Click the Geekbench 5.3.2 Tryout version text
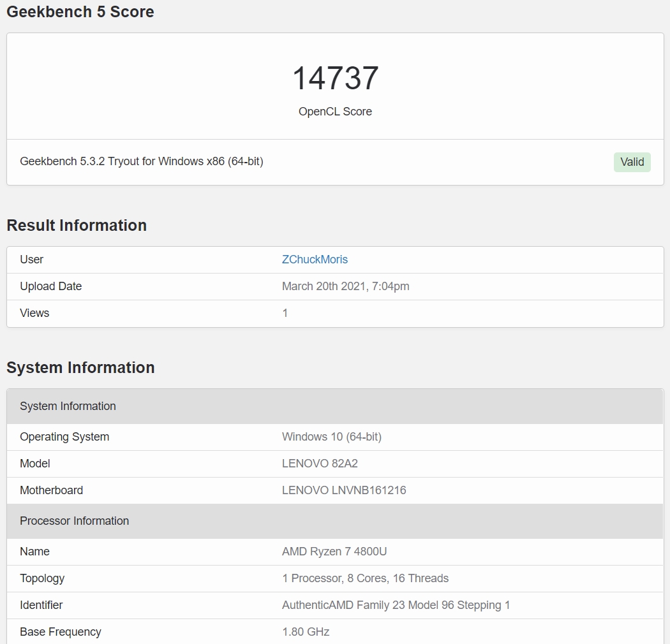 click(142, 161)
